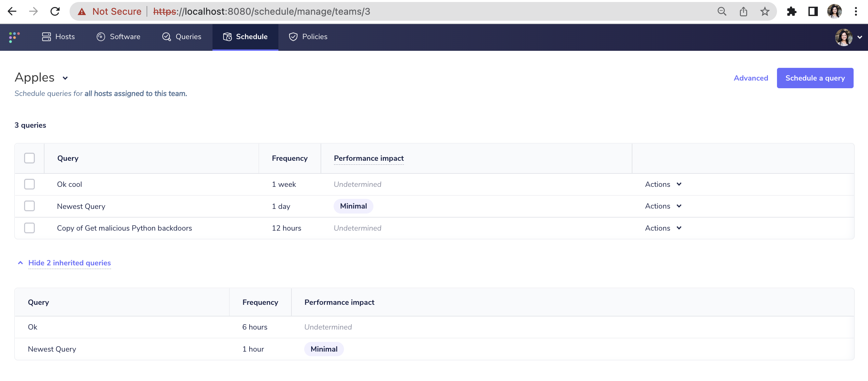868x381 pixels.
Task: Check the Newest Query row checkbox
Action: [x=29, y=206]
